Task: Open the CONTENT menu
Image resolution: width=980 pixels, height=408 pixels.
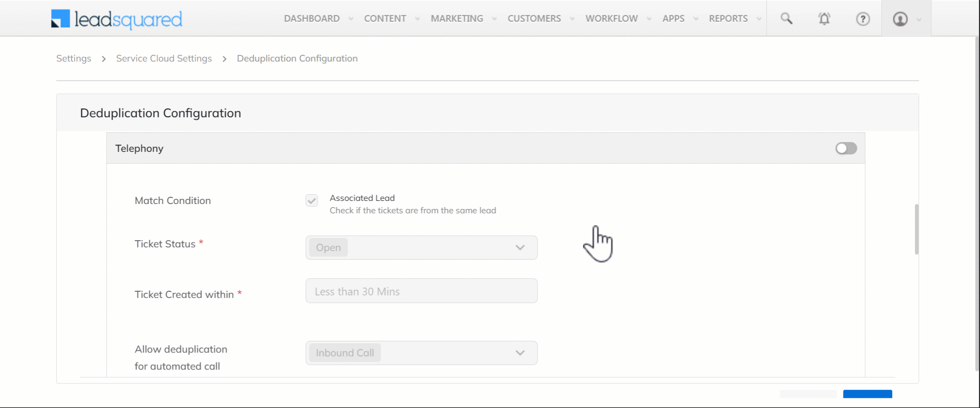Action: pyautogui.click(x=385, y=19)
